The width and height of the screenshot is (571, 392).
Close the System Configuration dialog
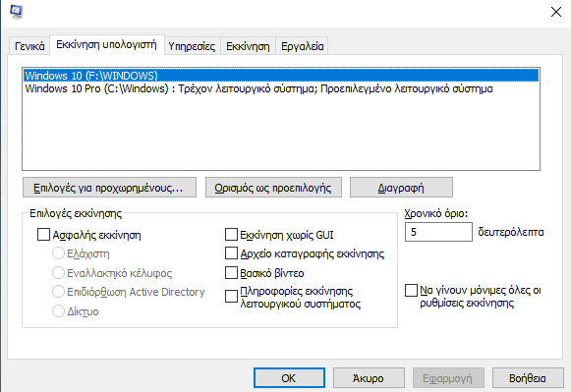tap(555, 12)
